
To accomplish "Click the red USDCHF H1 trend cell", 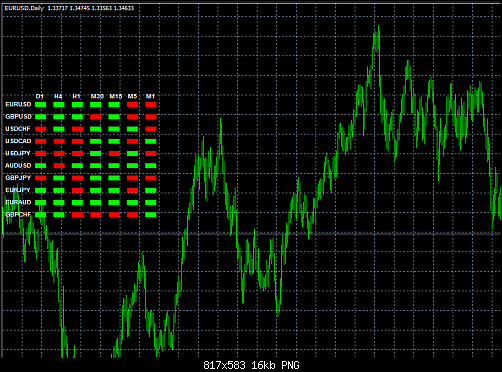I will click(x=77, y=129).
